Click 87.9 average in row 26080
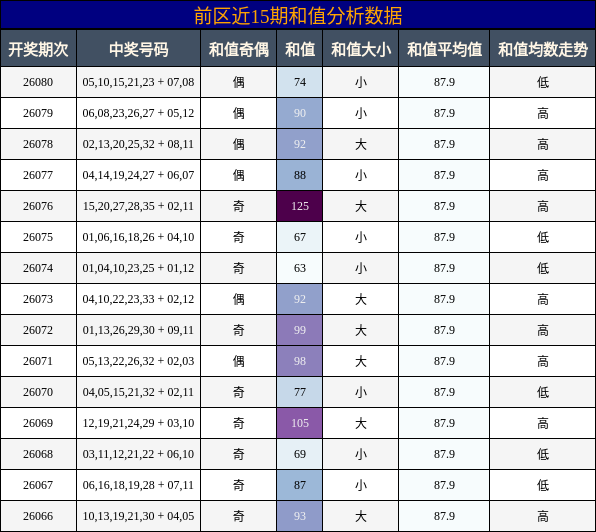This screenshot has width=596, height=532. point(444,82)
